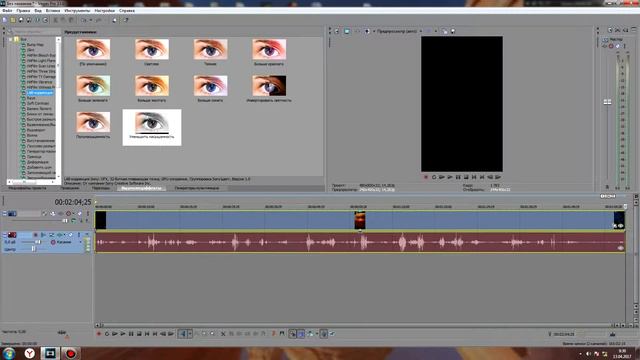Open project video properties in preview toolbar
Viewport: 640px width, 360px height.
coord(337,31)
